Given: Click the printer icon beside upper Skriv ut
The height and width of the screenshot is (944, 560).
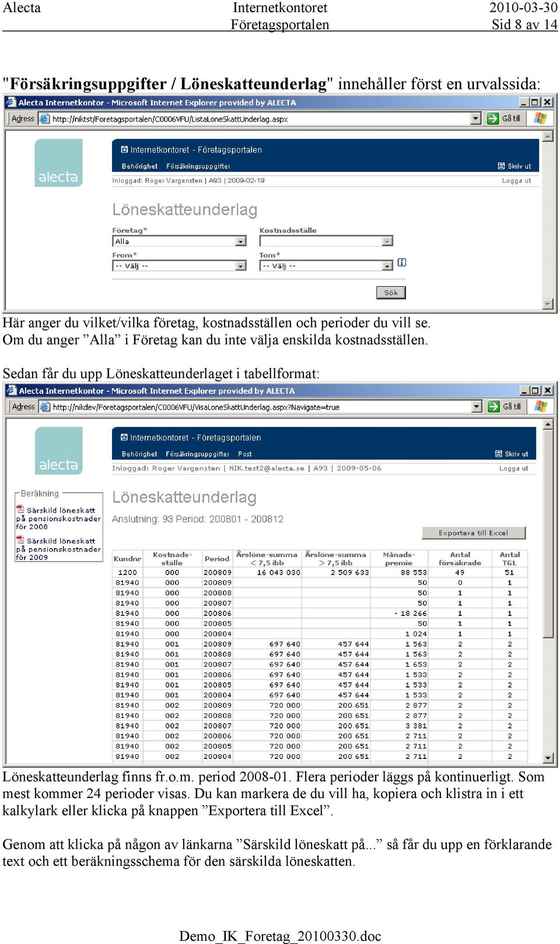Looking at the screenshot, I should [x=501, y=166].
